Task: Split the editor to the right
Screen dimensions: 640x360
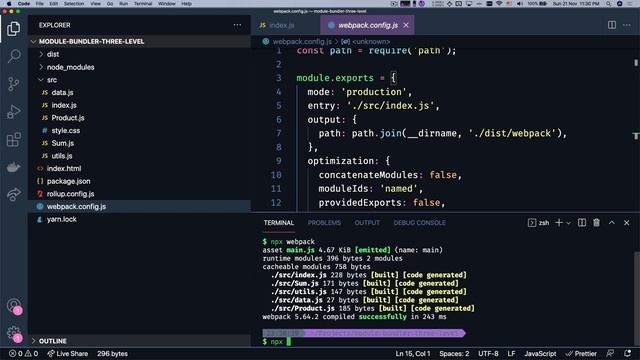Action: pos(611,25)
